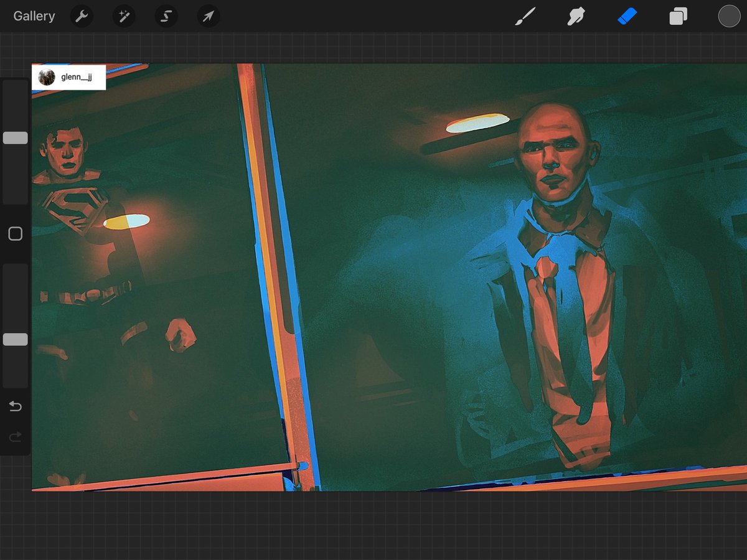
Task: Adjust the brush opacity slider handle
Action: 16,339
